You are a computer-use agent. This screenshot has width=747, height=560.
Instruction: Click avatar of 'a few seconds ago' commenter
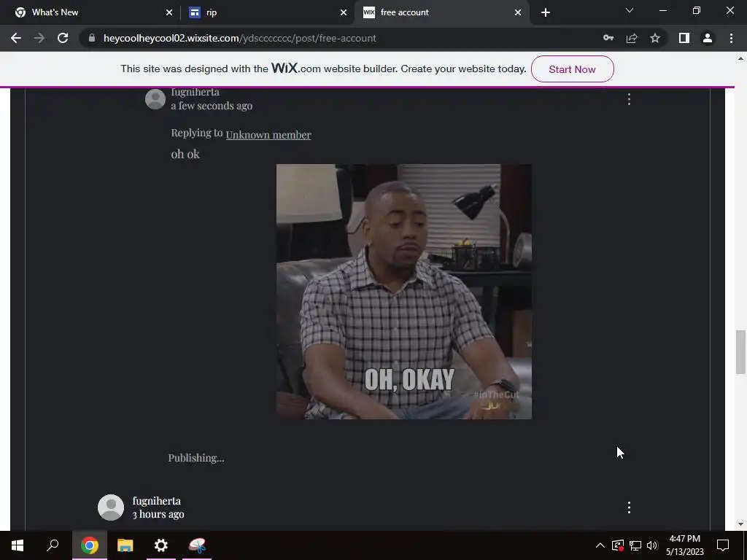155,99
